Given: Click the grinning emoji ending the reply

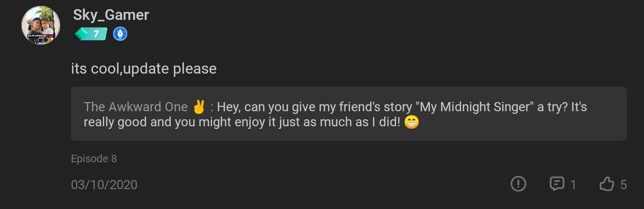Looking at the screenshot, I should click(x=411, y=122).
